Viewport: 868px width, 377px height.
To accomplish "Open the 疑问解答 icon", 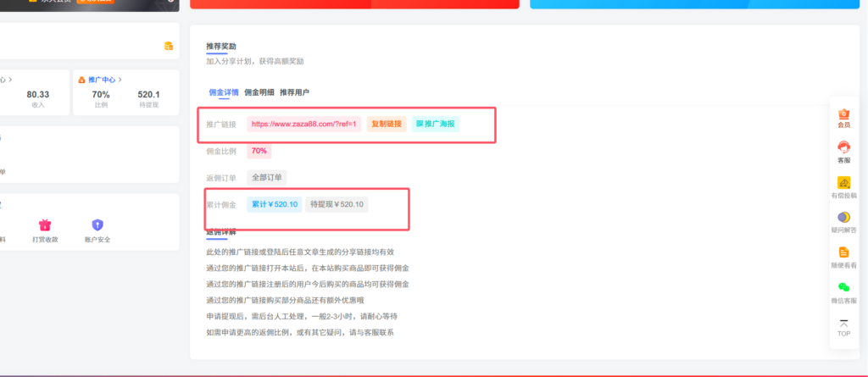I will [x=843, y=217].
